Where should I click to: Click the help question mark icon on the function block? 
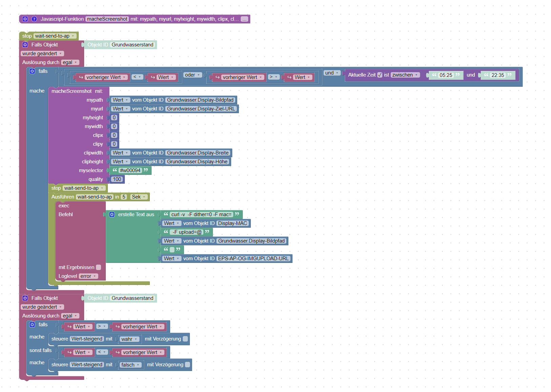[34, 19]
